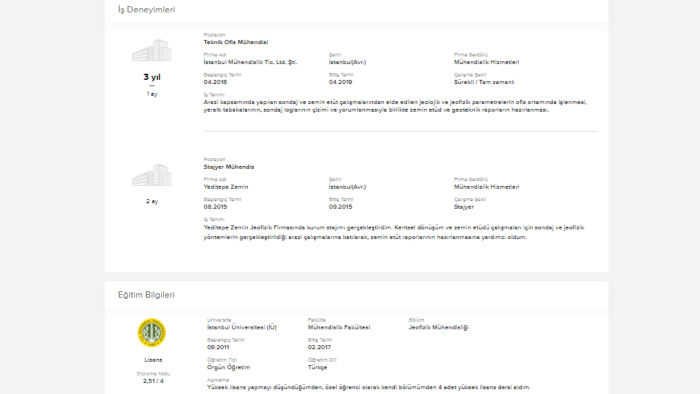This screenshot has height=394, width=700.
Task: Click the diploma grade 2,51 / 4
Action: [x=153, y=381]
